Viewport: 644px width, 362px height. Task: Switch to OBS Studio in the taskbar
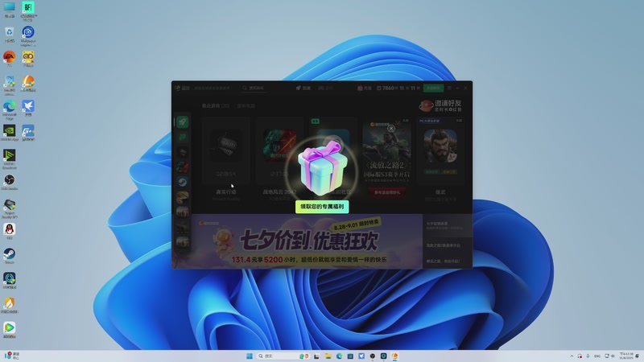[x=373, y=356]
